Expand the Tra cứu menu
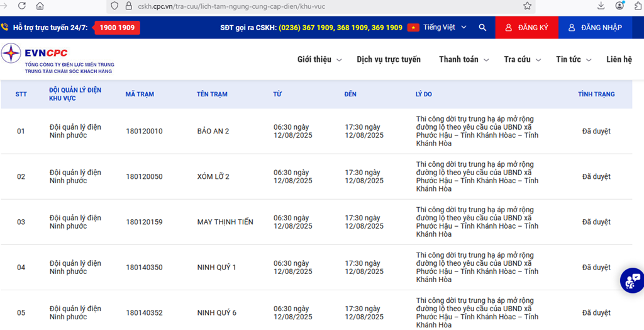The height and width of the screenshot is (330, 644). (x=522, y=60)
